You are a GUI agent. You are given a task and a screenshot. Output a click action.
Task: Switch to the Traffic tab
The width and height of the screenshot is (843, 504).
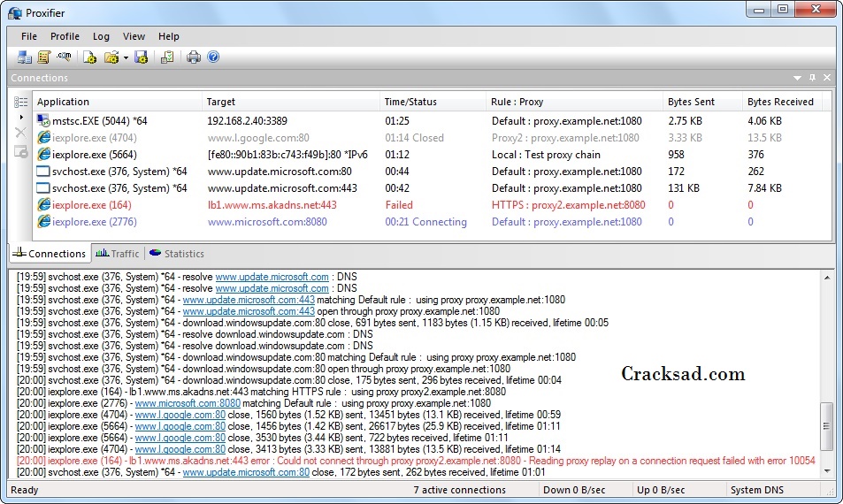point(117,254)
